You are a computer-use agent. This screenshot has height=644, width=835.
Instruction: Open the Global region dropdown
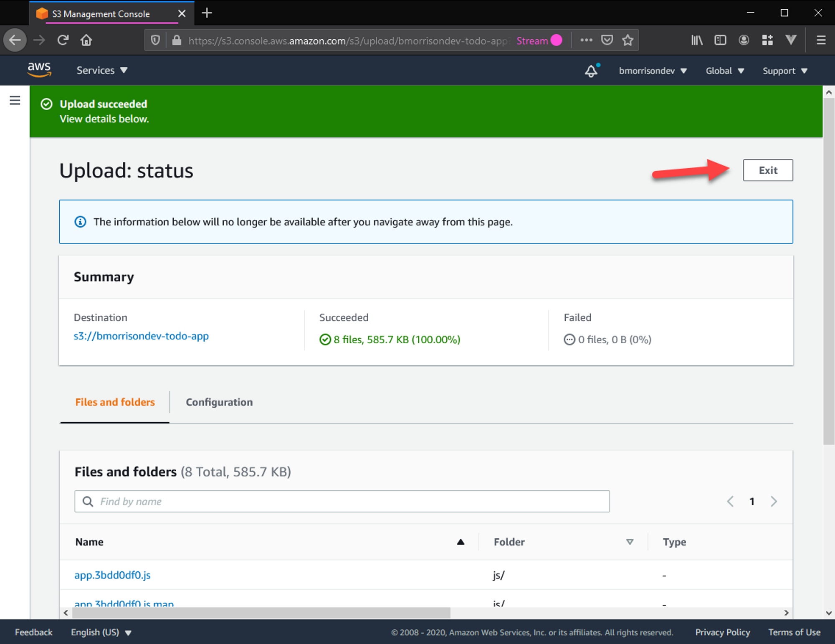click(x=725, y=71)
